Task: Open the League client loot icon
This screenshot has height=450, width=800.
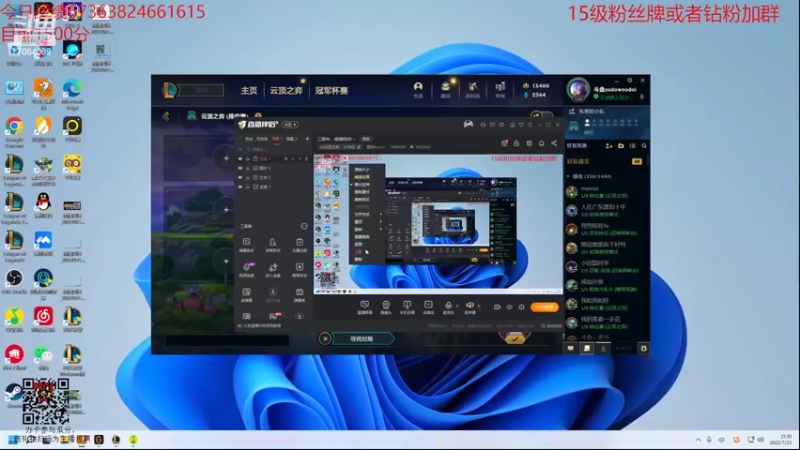Action: tap(473, 89)
